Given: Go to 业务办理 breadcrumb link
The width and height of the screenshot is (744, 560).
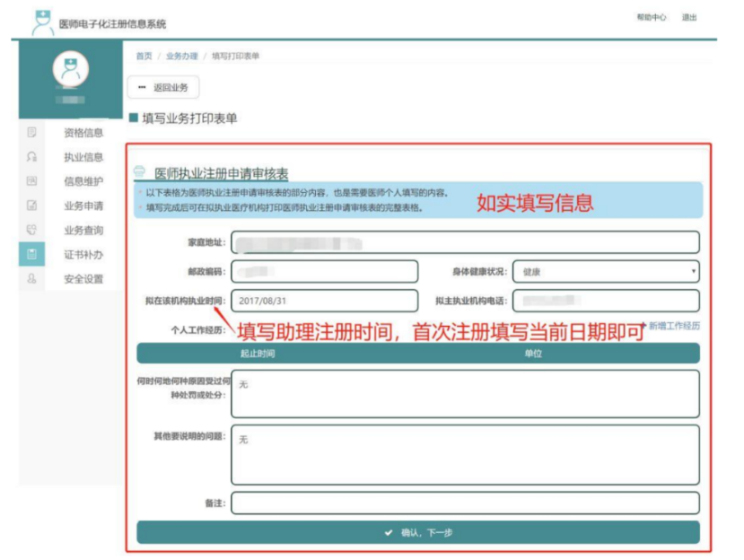Looking at the screenshot, I should click(x=181, y=56).
